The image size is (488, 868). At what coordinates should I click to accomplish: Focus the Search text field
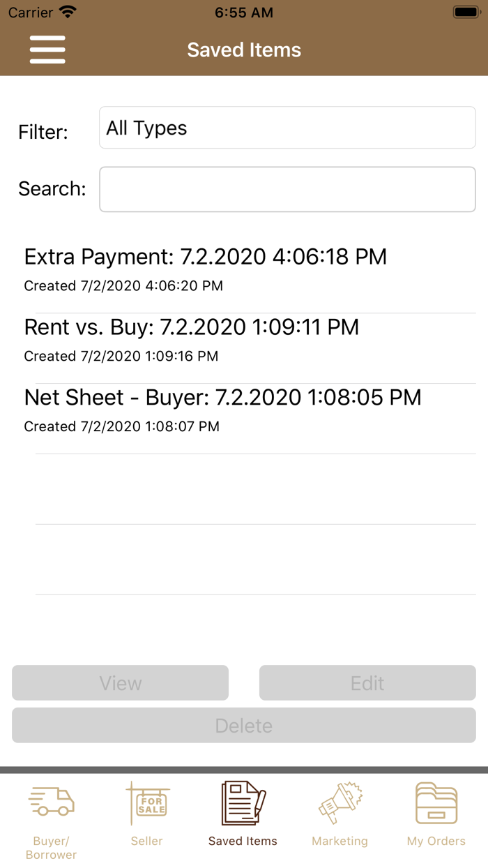click(x=287, y=189)
